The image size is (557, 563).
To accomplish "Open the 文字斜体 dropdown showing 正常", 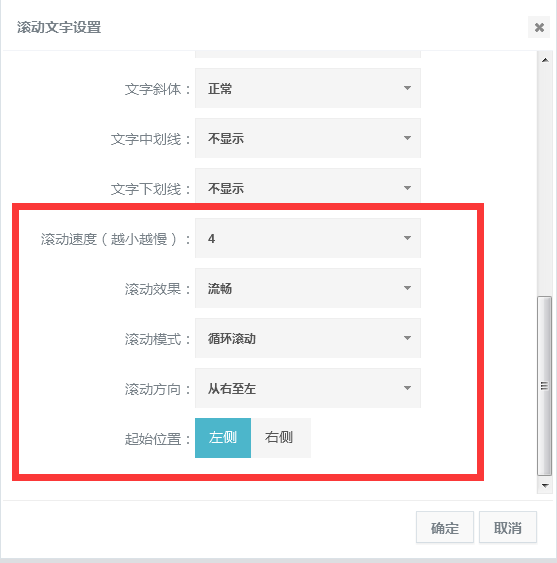I will [308, 88].
